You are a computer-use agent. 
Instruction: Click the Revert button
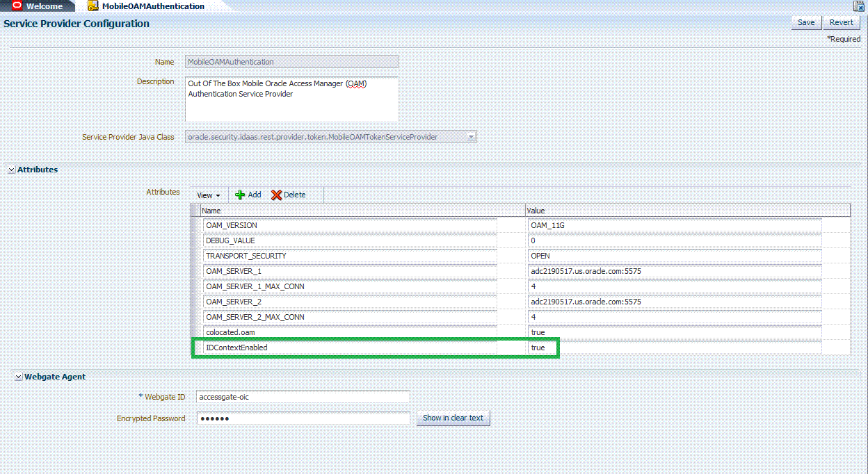pos(841,22)
